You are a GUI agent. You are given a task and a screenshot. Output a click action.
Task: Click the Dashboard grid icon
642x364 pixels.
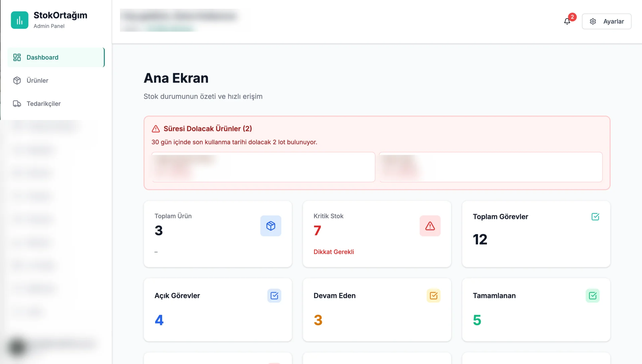17,57
